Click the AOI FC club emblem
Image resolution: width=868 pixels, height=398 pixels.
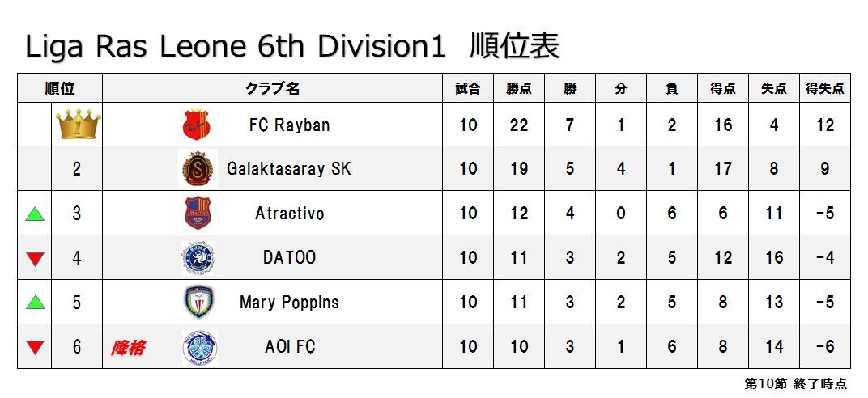(x=199, y=347)
